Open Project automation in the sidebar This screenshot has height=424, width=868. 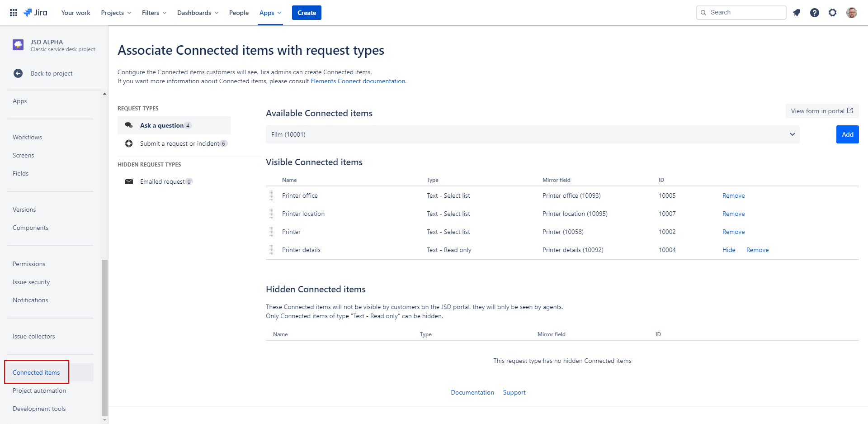[x=39, y=391]
